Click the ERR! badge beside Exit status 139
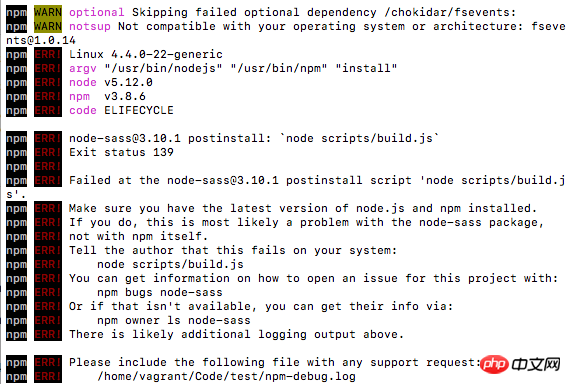This screenshot has height=384, width=571. tap(48, 152)
